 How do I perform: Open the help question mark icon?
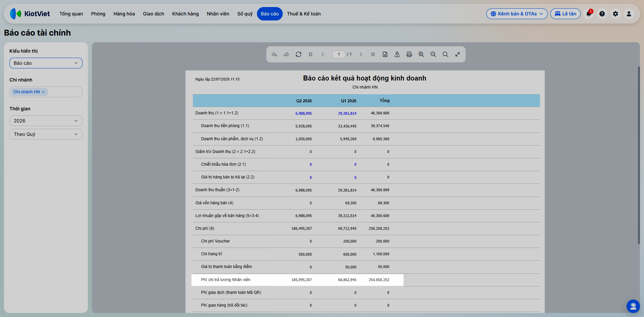point(602,14)
